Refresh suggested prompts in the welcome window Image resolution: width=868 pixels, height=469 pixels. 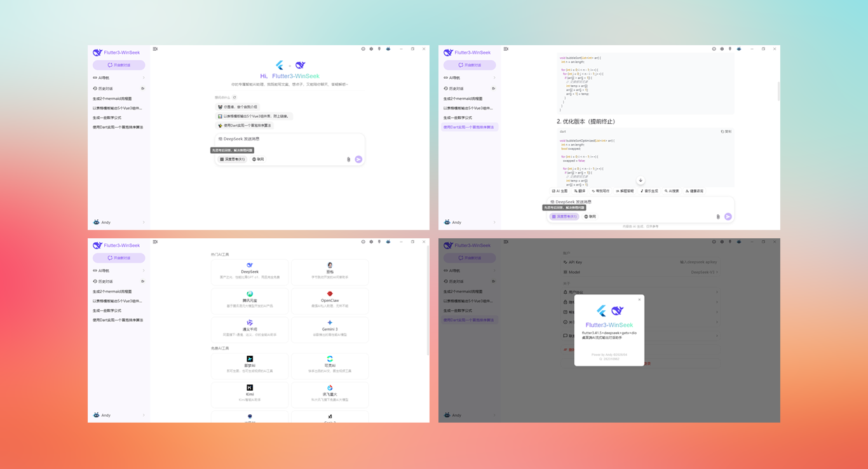(x=234, y=98)
